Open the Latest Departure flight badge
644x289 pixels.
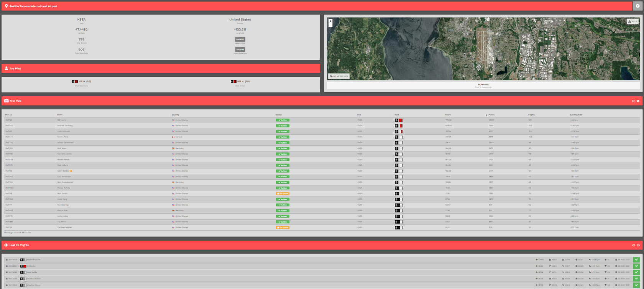240,50
